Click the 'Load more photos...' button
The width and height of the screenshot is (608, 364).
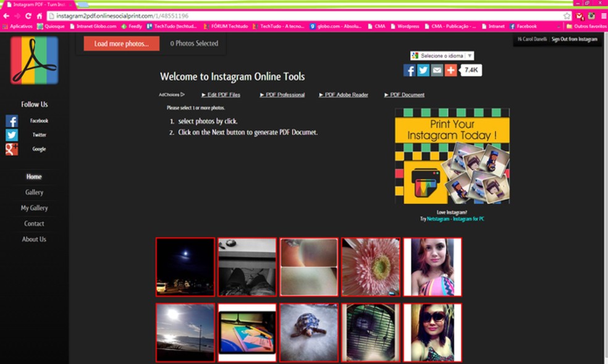[x=120, y=43]
